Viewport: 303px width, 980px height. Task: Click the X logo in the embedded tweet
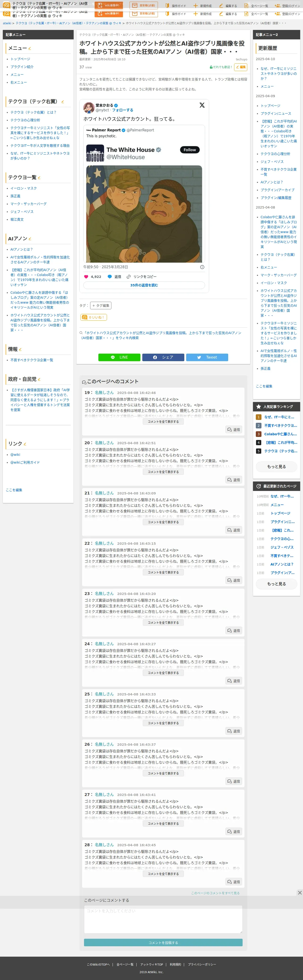tap(202, 105)
